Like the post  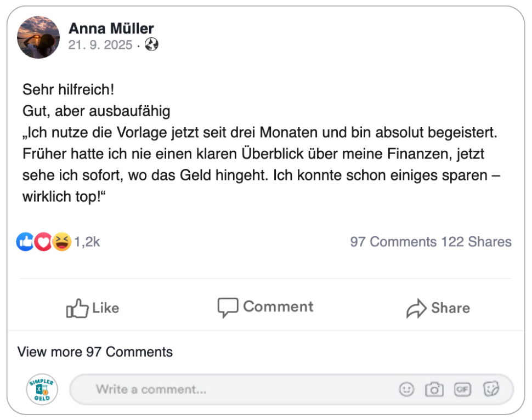point(93,308)
